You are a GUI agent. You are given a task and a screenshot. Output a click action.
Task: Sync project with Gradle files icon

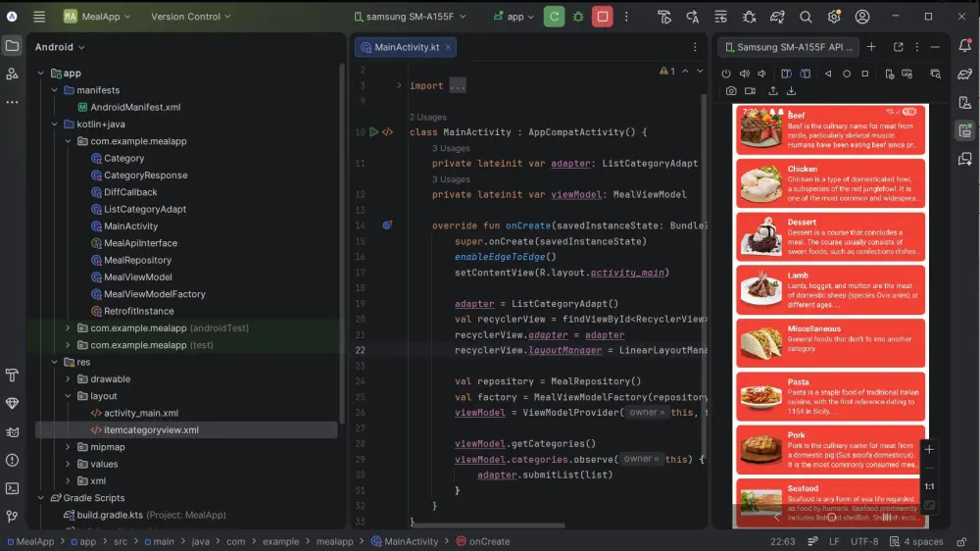click(x=777, y=17)
